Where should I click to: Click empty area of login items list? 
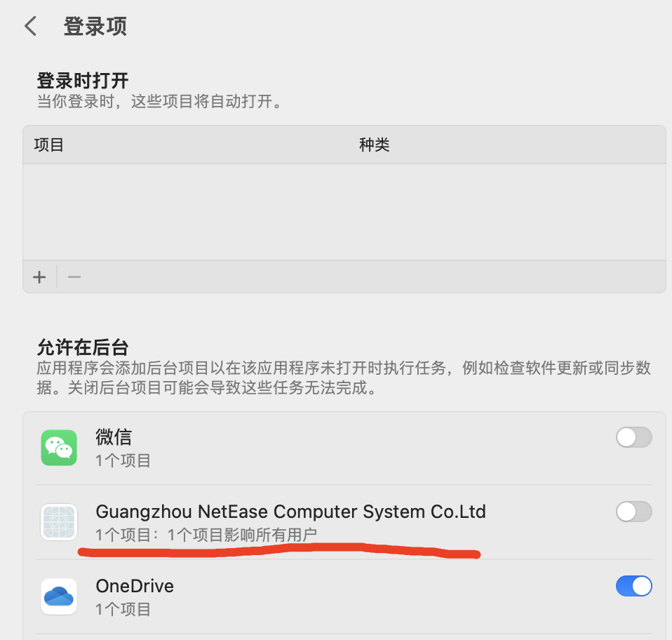point(344,212)
